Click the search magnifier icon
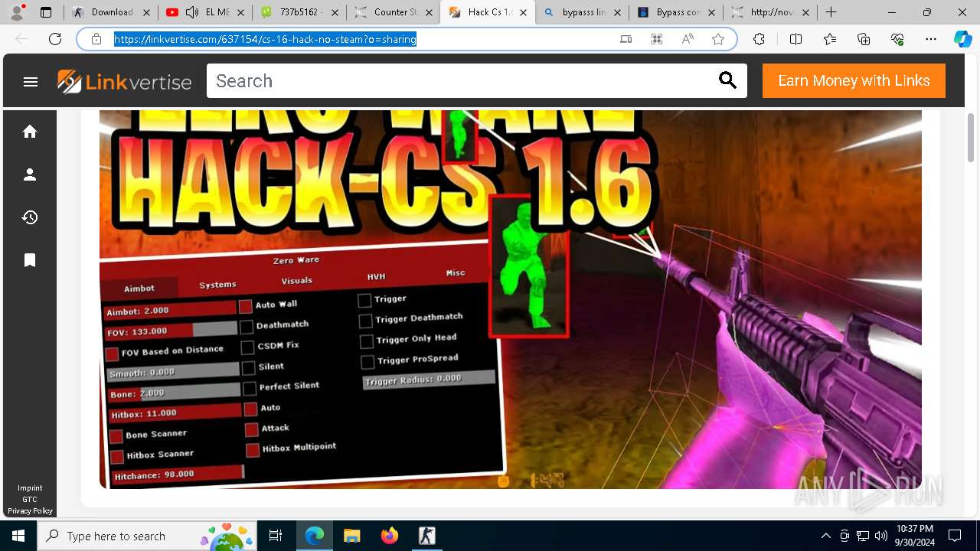 pyautogui.click(x=727, y=80)
